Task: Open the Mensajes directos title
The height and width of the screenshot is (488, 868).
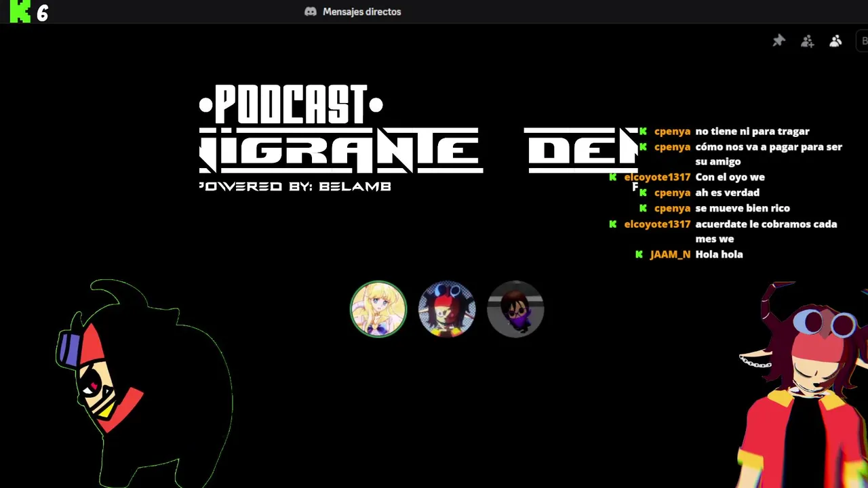Action: click(362, 12)
